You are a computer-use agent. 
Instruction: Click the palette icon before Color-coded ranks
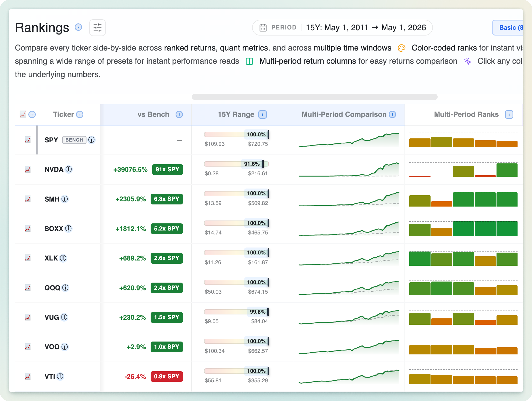402,48
